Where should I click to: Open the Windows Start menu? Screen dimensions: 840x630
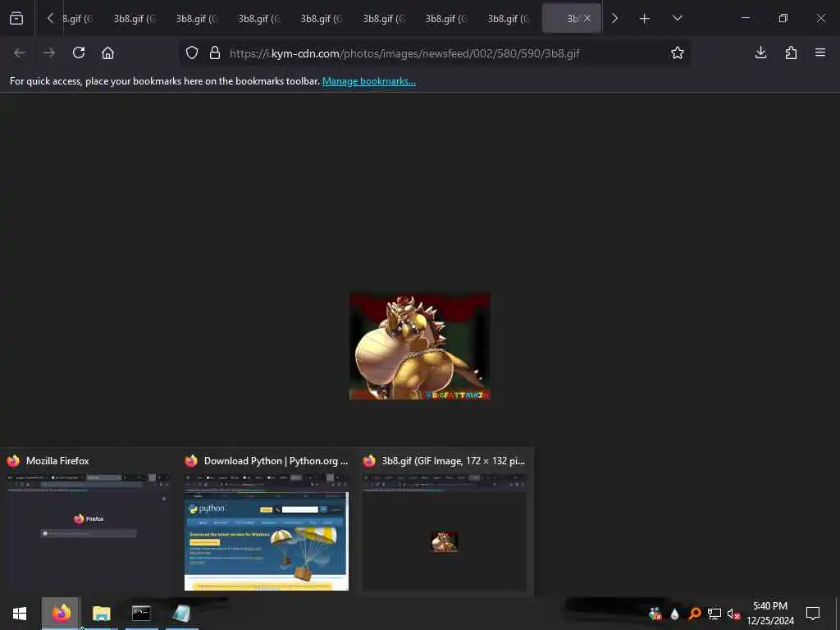20,614
